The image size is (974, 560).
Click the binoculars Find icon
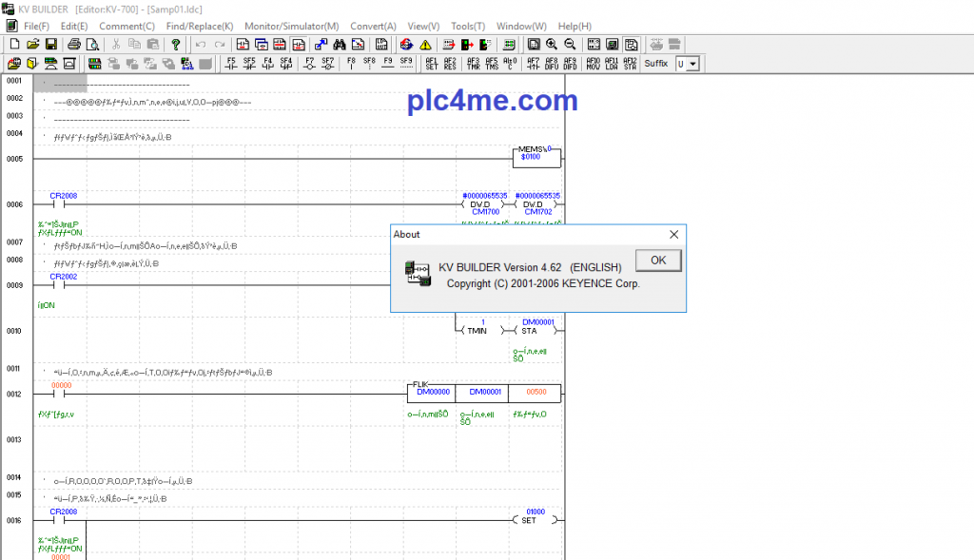point(338,45)
